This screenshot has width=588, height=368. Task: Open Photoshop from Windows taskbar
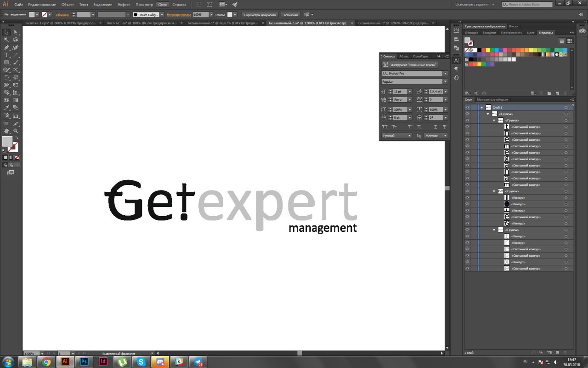tap(84, 362)
